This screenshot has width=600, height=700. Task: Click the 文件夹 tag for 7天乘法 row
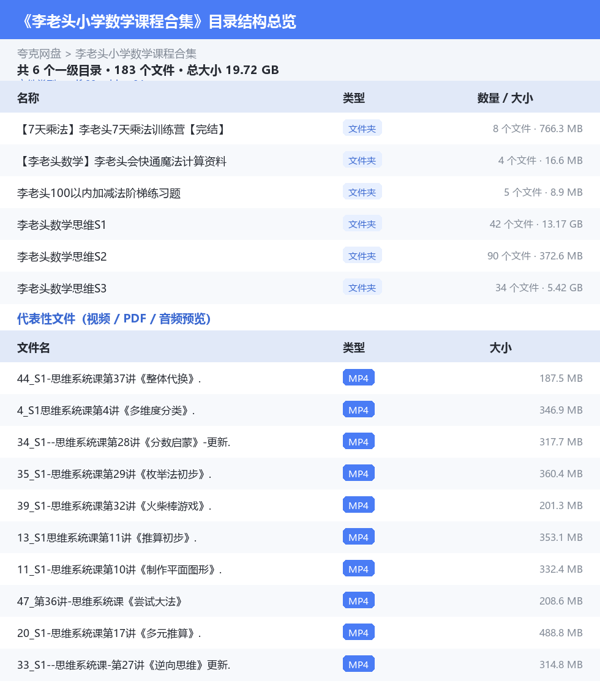coord(362,128)
